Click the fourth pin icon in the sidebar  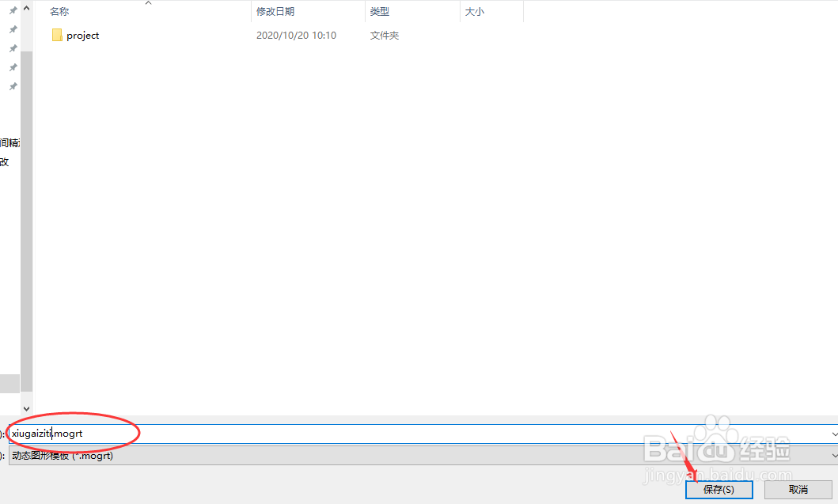click(x=12, y=66)
